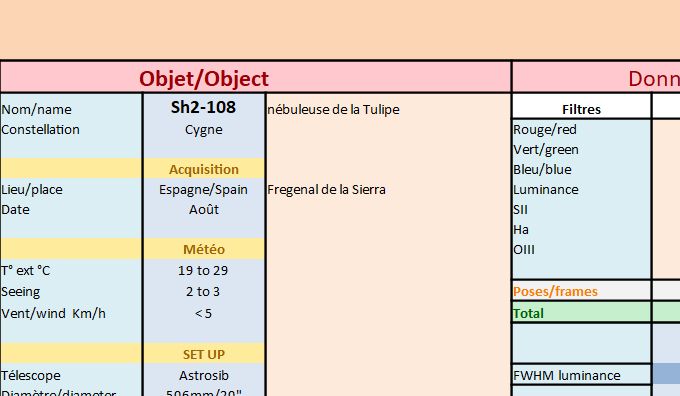Select the SET UP section header
680x396 pixels.
click(203, 354)
